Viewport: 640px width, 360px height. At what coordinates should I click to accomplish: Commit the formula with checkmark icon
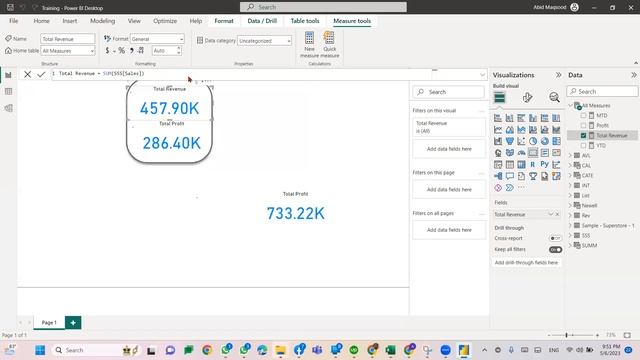point(41,74)
